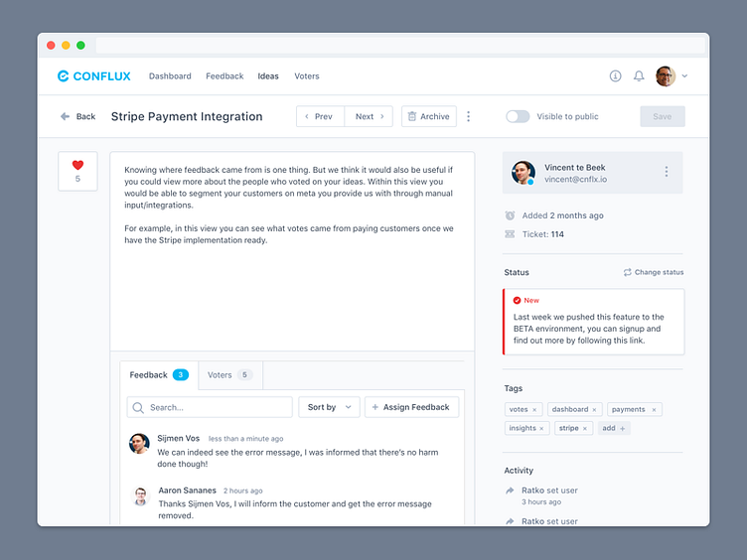Click the search magnifier icon
Viewport: 747px width, 560px height.
click(x=138, y=408)
